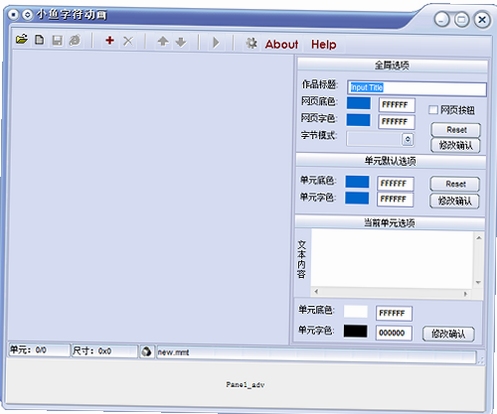Pick the 网页字色 color swatch

pos(358,120)
